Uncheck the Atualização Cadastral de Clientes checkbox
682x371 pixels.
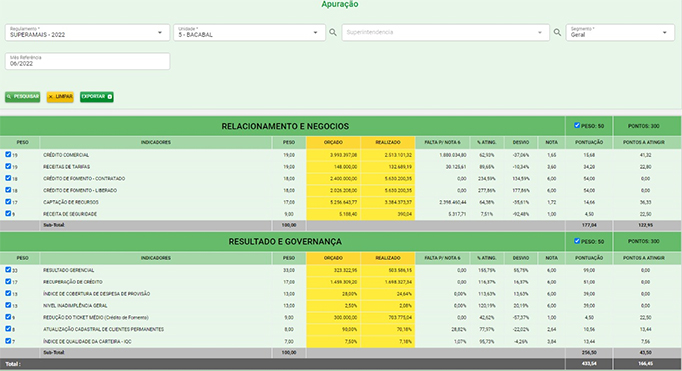[x=8, y=329]
